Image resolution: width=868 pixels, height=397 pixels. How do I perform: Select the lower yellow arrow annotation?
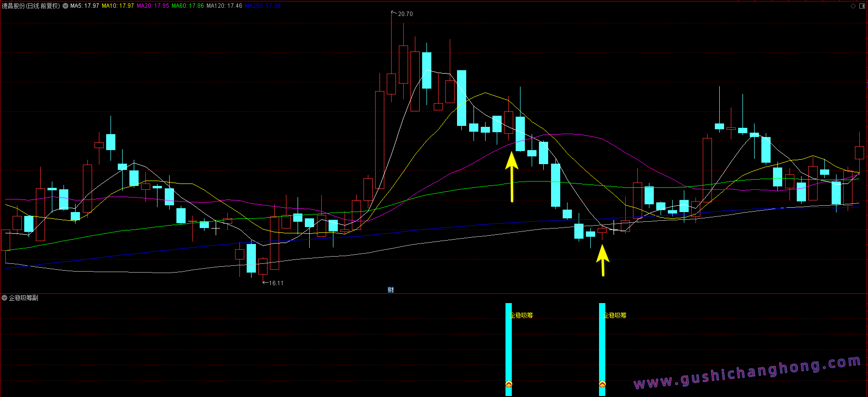(602, 260)
